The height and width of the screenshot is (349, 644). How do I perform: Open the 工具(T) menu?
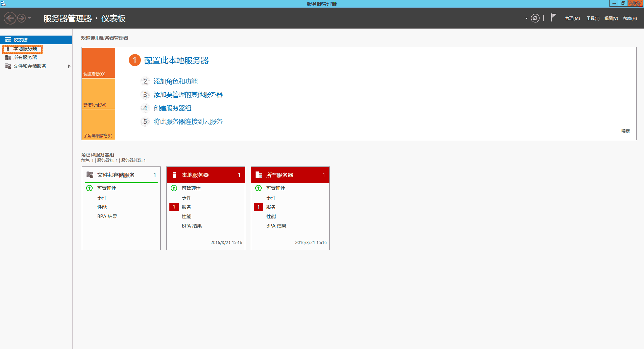(x=593, y=18)
